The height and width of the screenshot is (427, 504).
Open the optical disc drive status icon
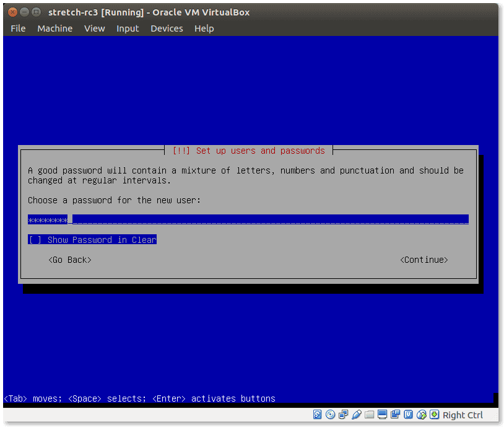click(x=329, y=415)
